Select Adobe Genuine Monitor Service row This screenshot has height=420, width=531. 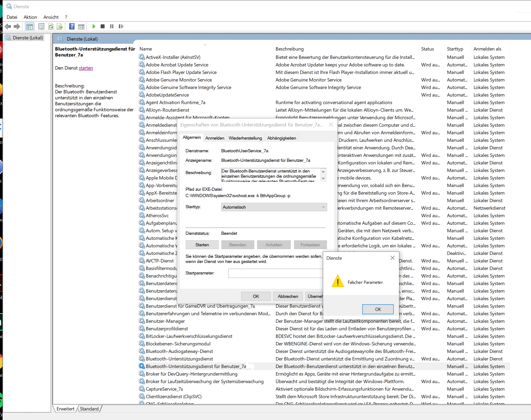coord(324,80)
